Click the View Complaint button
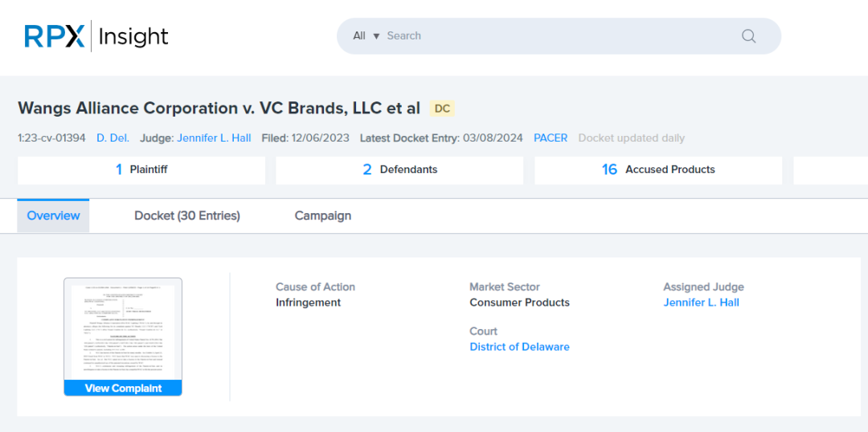Viewport: 868px width, 432px height. coord(123,389)
